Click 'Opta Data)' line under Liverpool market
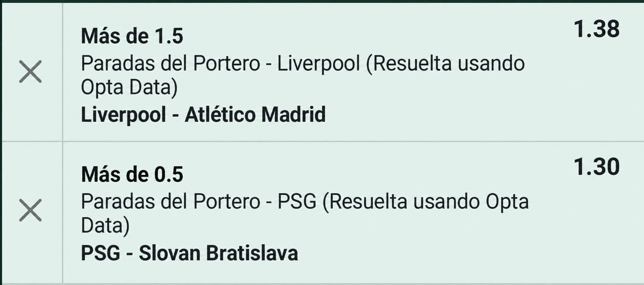The height and width of the screenshot is (285, 644). click(x=129, y=87)
